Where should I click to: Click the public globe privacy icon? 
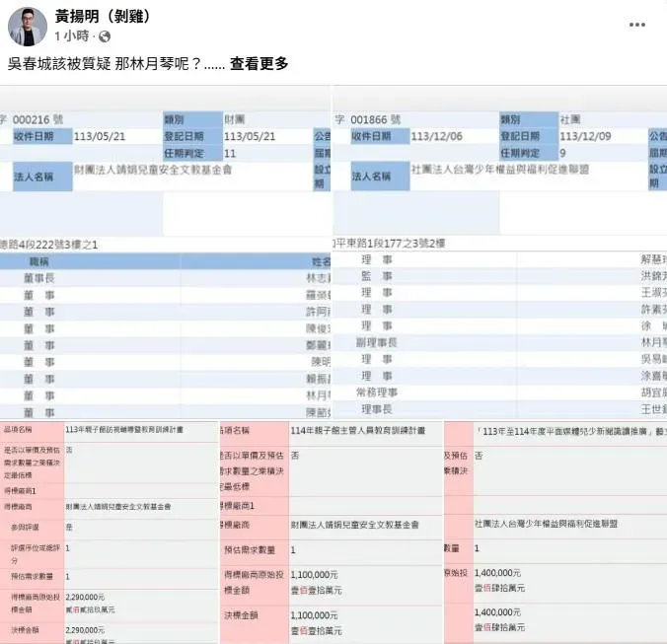coord(105,36)
